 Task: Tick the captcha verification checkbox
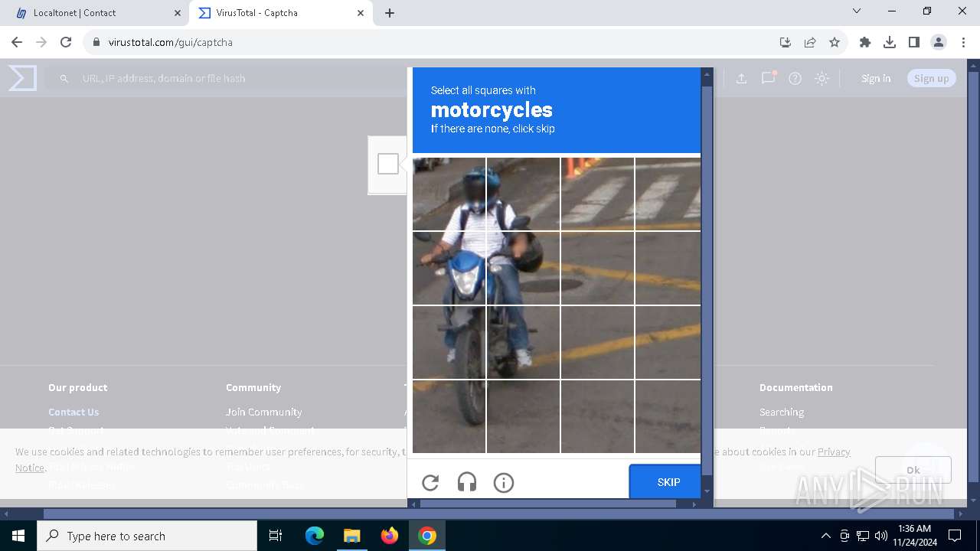[388, 164]
